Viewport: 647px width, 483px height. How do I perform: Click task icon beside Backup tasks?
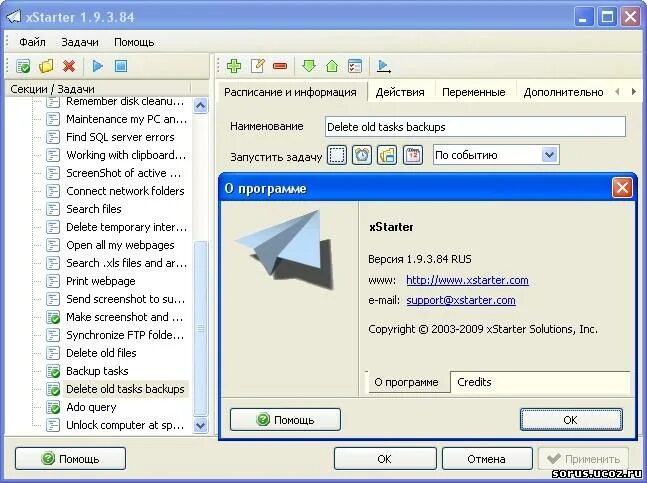coord(53,371)
